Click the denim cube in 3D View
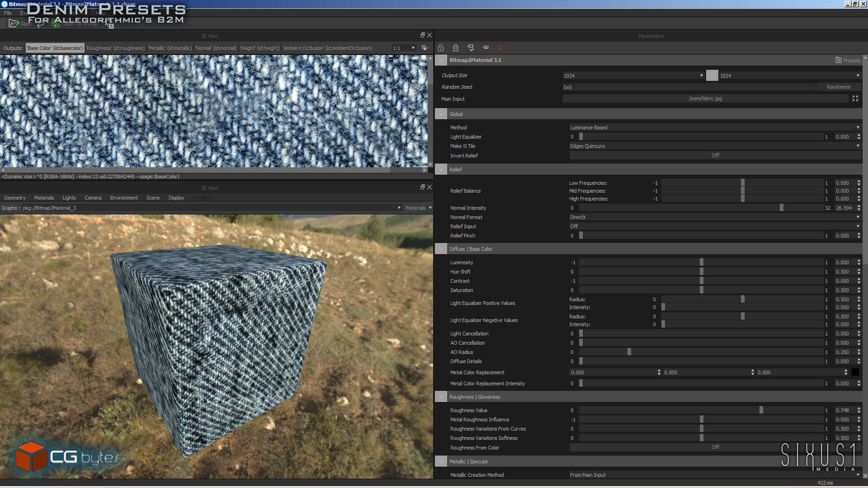Image resolution: width=868 pixels, height=488 pixels. (218, 350)
